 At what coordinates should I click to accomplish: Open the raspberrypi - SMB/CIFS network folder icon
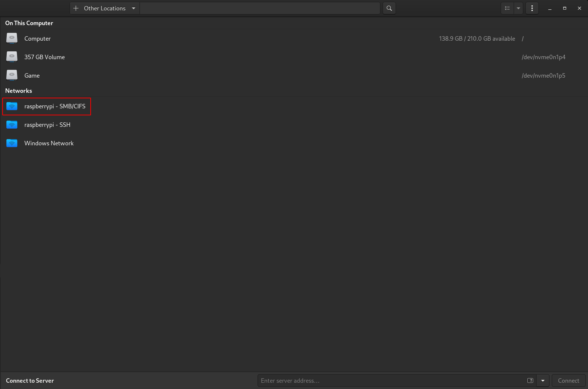tap(12, 106)
